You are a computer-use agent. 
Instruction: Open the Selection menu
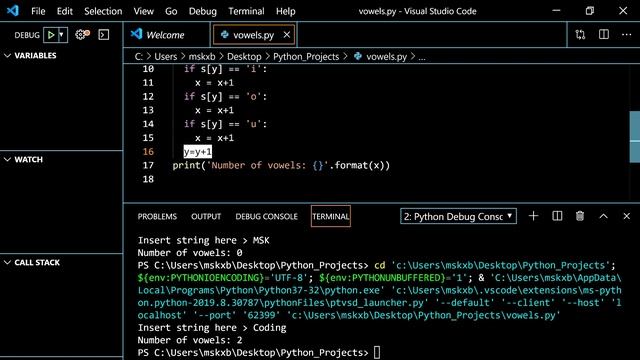[103, 11]
